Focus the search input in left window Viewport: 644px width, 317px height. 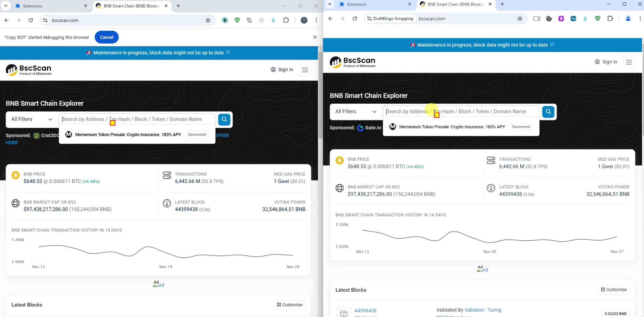(137, 119)
